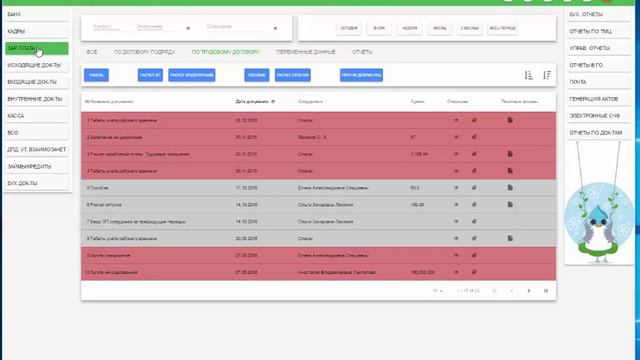Open the rows-per-page dropdown
This screenshot has height=360, width=640.
tap(438, 291)
